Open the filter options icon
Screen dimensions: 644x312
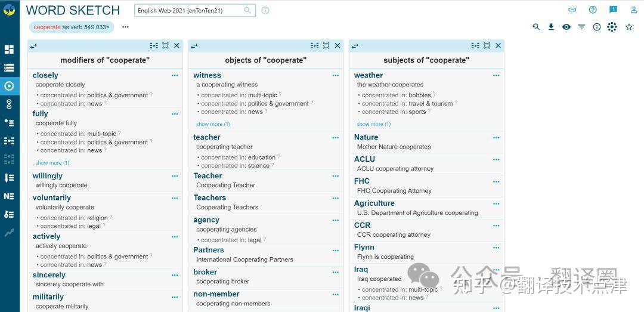tap(581, 27)
